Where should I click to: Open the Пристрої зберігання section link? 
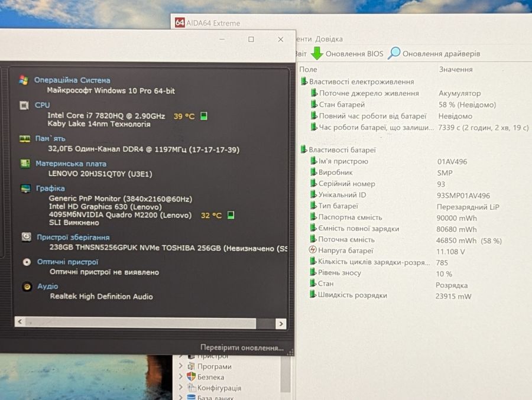(x=73, y=237)
